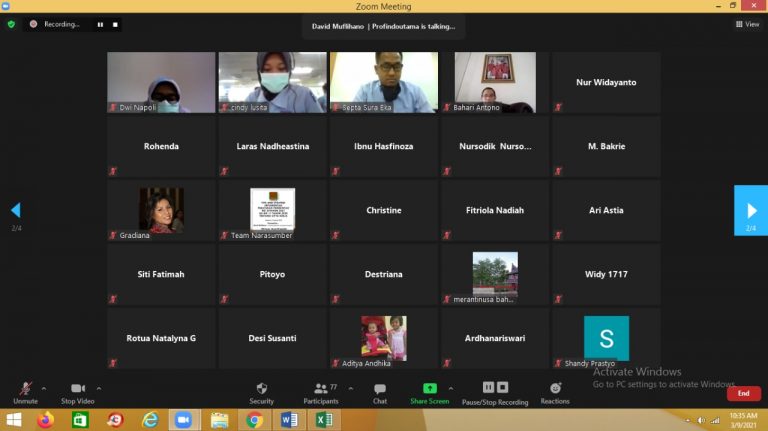The height and width of the screenshot is (431, 768).
Task: Open the View layout menu
Action: [x=746, y=24]
